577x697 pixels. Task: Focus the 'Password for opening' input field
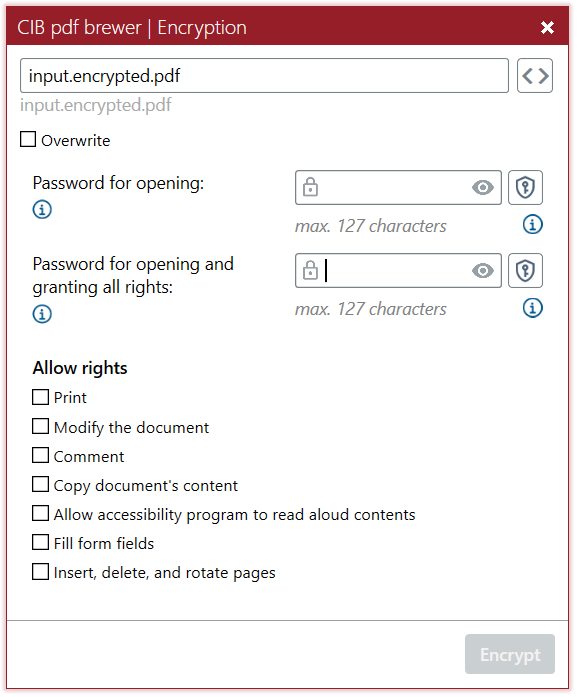coord(398,188)
